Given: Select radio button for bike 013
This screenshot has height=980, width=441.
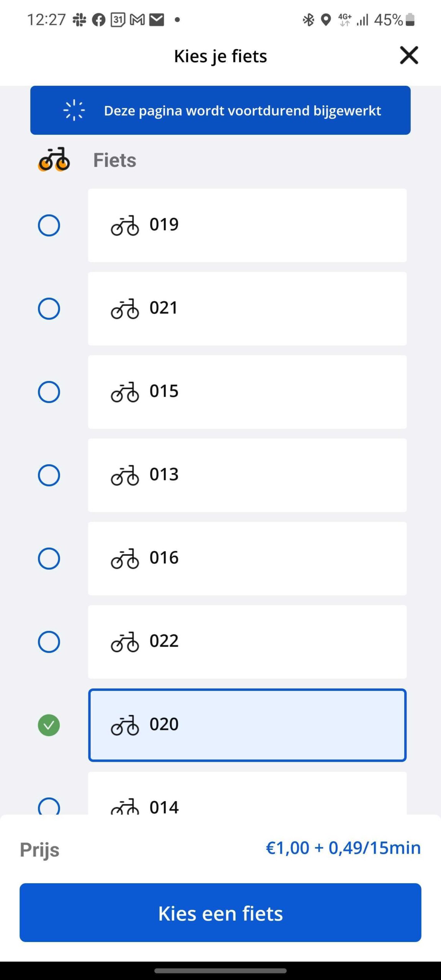Looking at the screenshot, I should (x=49, y=475).
